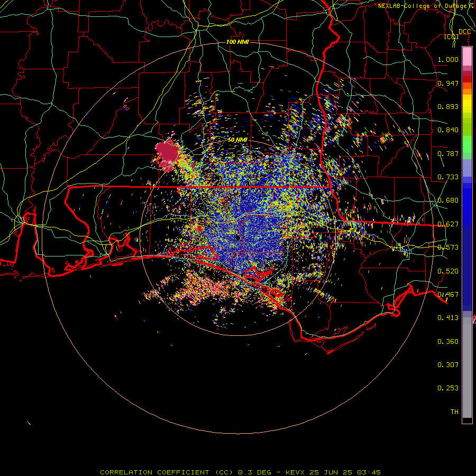Click the 03:45 timestamp in the caption

click(x=369, y=472)
